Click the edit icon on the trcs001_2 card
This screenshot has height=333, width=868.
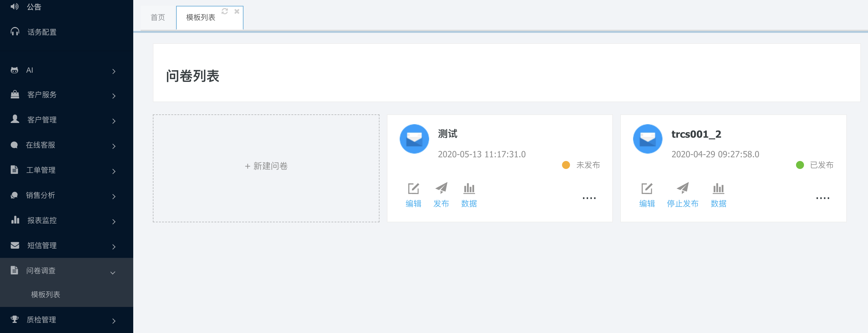tap(647, 189)
